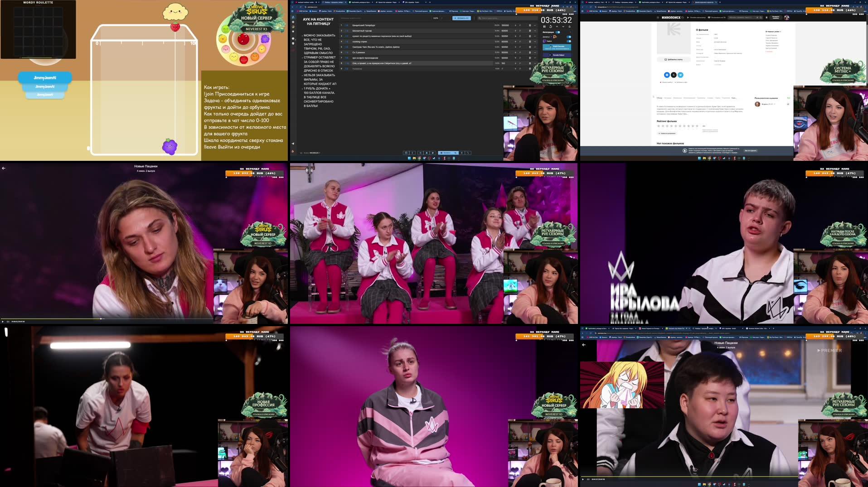Enable the Донаты integration toggle
Image resolution: width=868 pixels, height=487 pixels.
569,37
